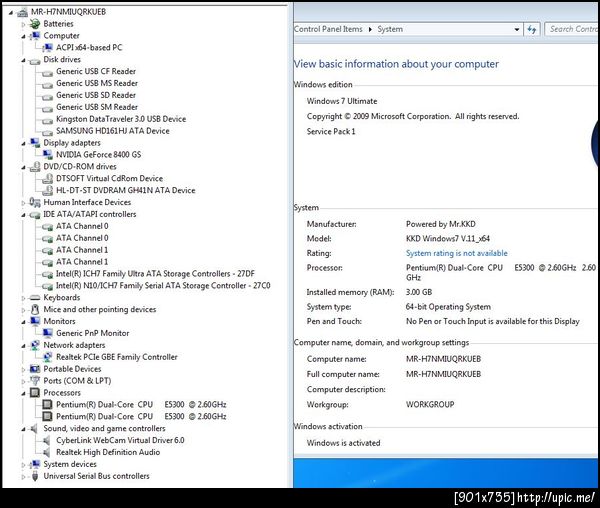Viewport: 600px width, 508px height.
Task: Click the Kingston DataTraveler drive icon
Action: 47,120
